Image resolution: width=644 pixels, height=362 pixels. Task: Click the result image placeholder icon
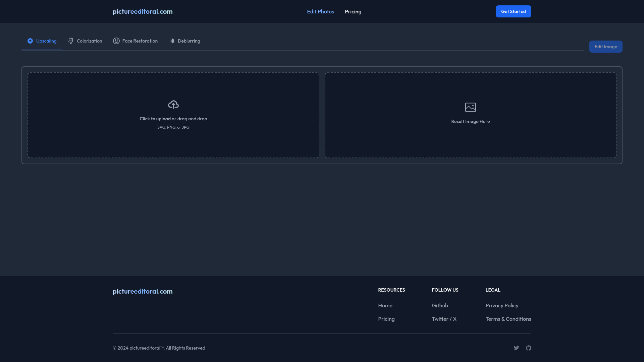pyautogui.click(x=471, y=107)
